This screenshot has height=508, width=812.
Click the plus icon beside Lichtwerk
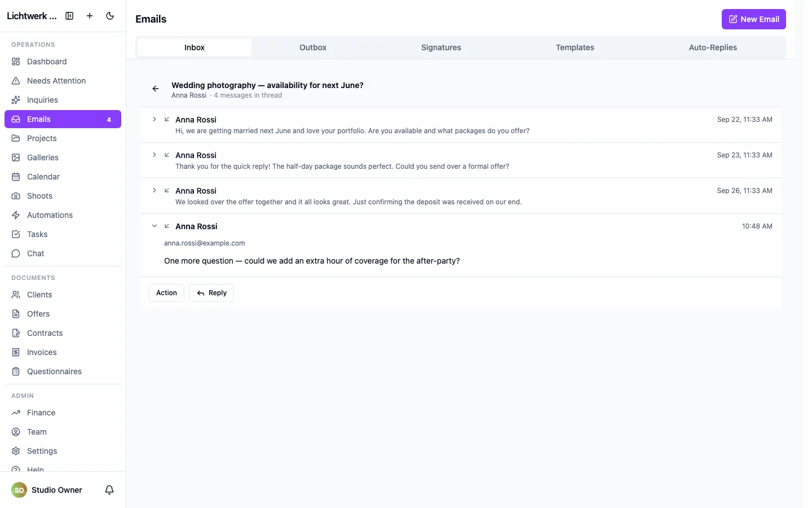coord(90,16)
